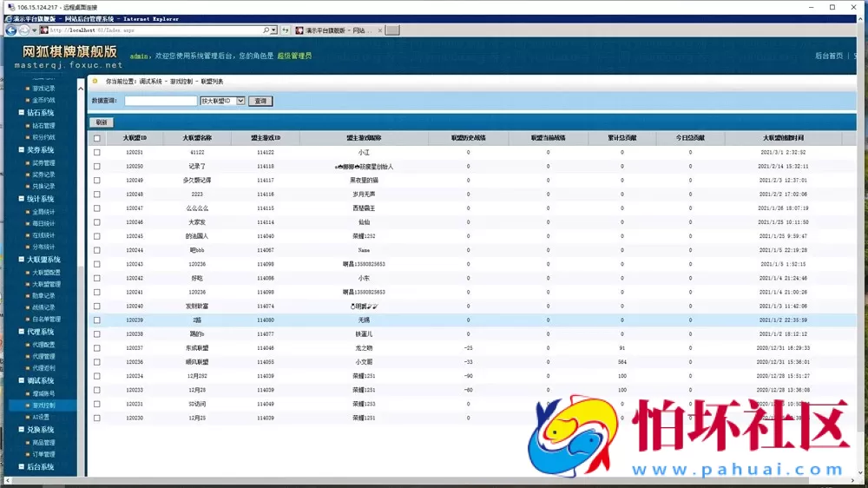Click alliance name 顺风联盟 in table
868x488 pixels.
coord(197,362)
